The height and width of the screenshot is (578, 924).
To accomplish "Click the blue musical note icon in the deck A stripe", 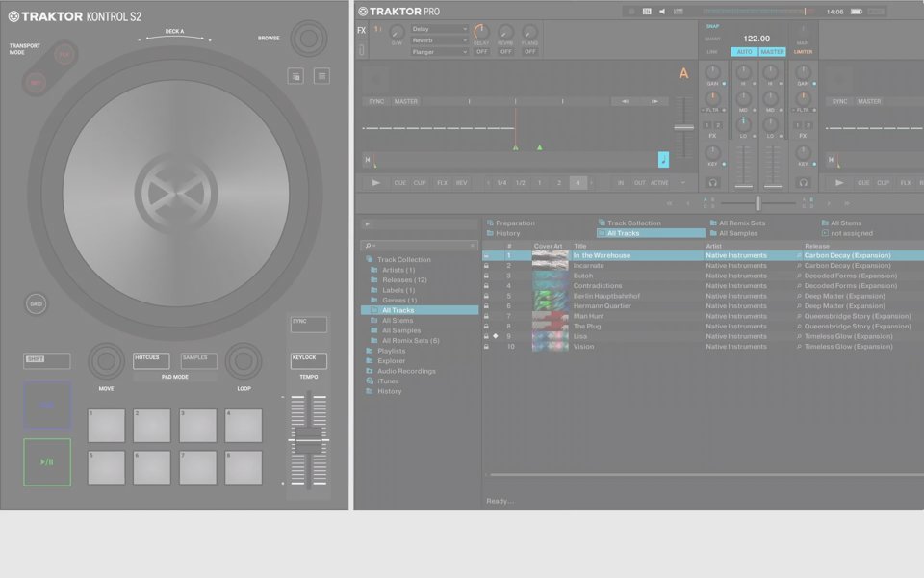I will coord(663,160).
